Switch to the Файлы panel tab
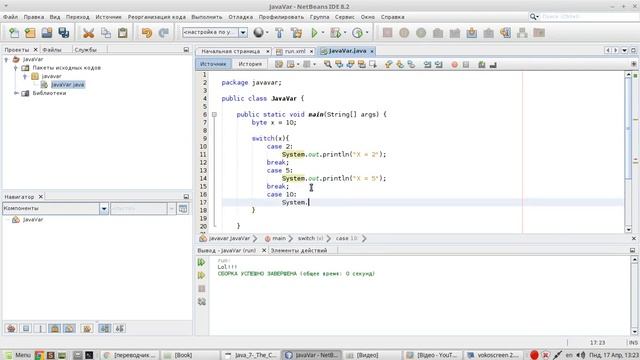This screenshot has width=640, height=360. 52,49
